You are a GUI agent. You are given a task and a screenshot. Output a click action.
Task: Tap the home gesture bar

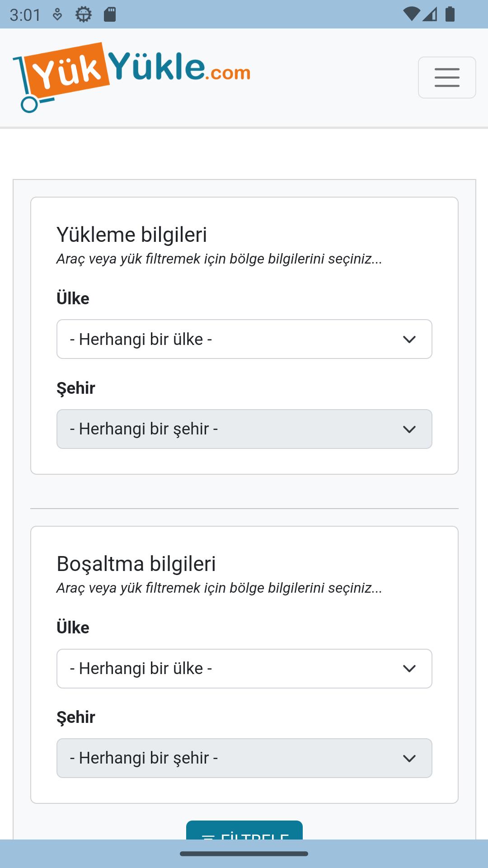click(244, 854)
